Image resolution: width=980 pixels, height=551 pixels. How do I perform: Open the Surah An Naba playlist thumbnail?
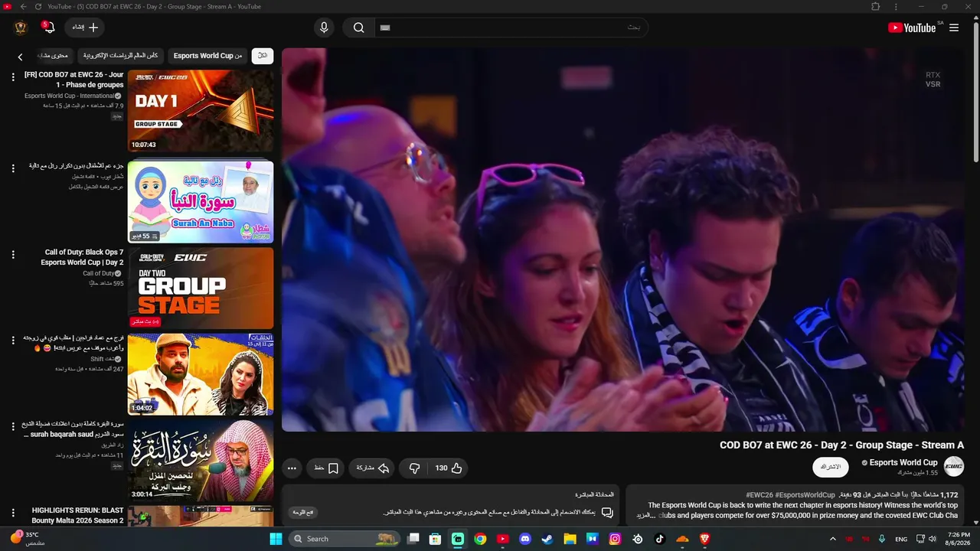pos(201,201)
